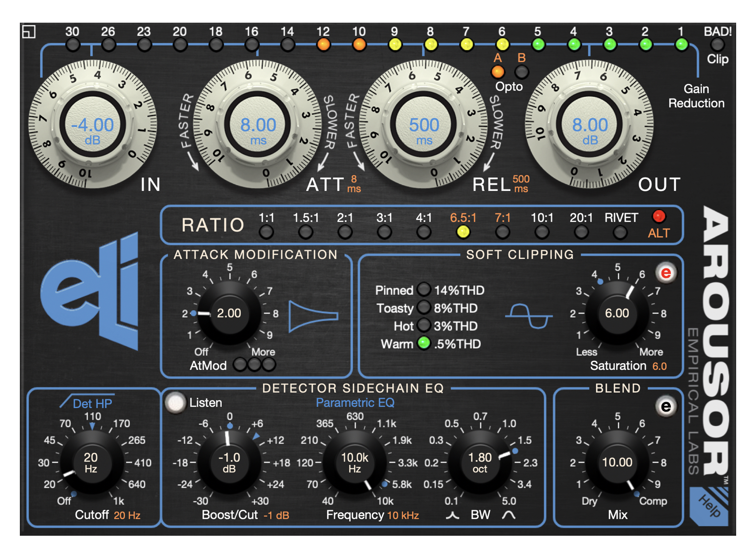Click the IN gain knob
756x557 pixels.
point(93,125)
